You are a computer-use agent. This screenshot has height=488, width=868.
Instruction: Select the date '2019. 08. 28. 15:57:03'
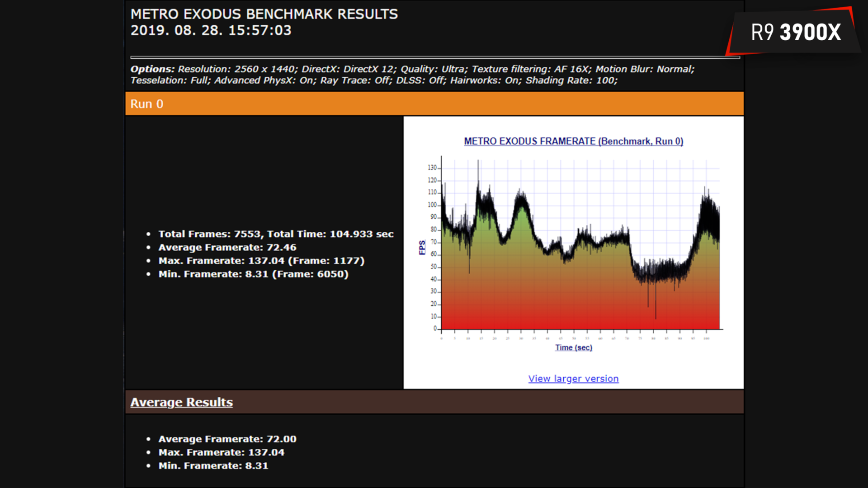click(211, 30)
